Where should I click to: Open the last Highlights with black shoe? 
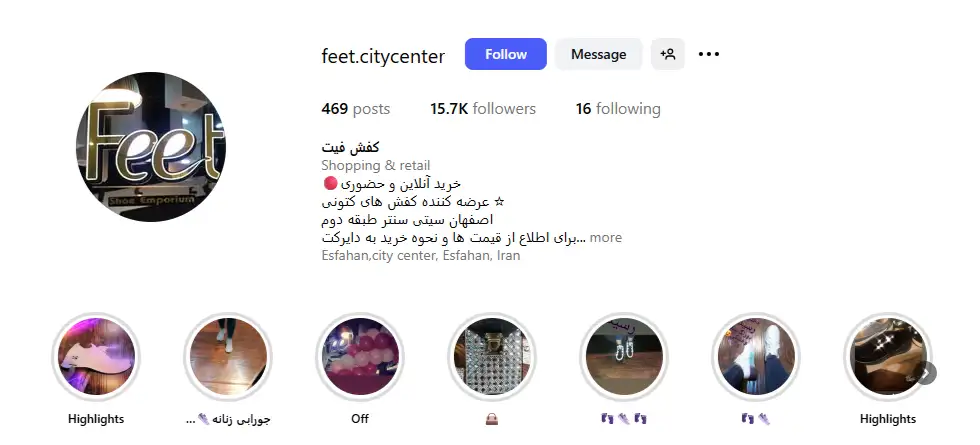pos(888,357)
